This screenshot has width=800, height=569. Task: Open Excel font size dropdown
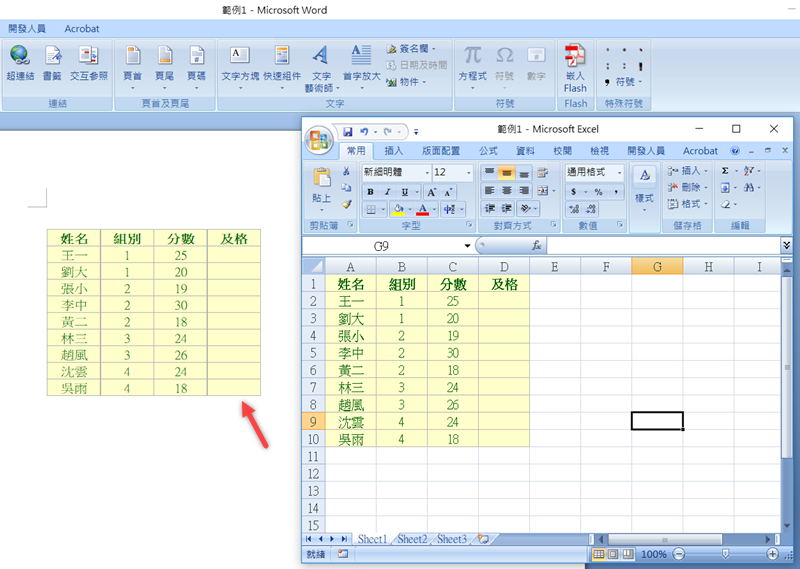pyautogui.click(x=469, y=173)
